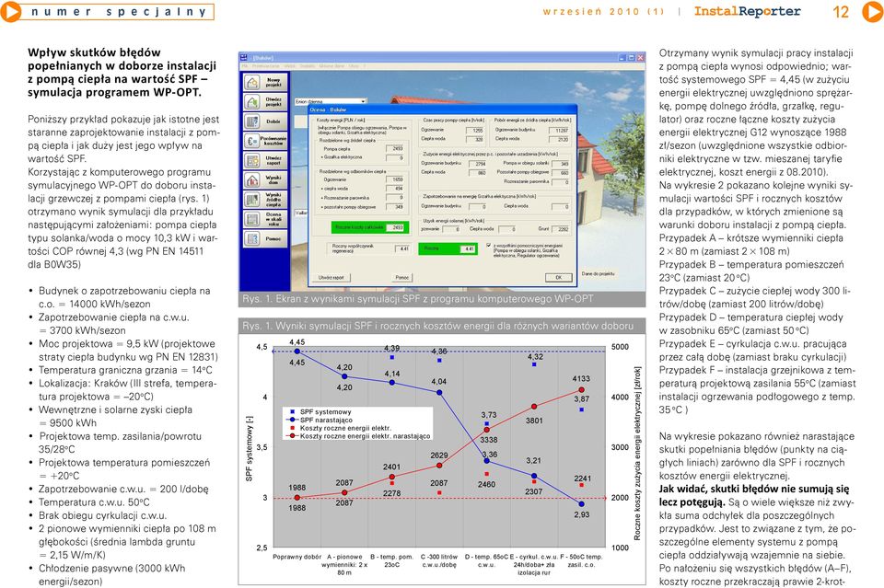884x588 pixels.
Task: Click 'numer specjalny' header label
Action: pos(119,12)
